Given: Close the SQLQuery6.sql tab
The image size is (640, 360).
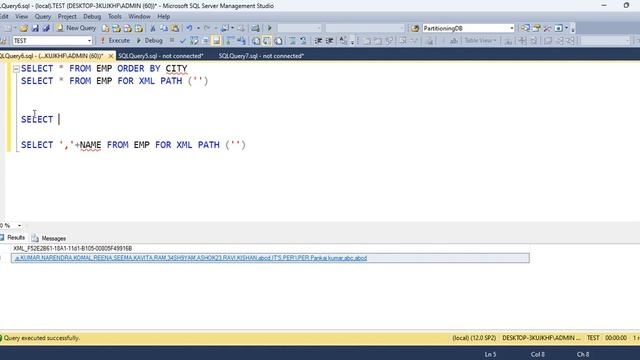Looking at the screenshot, I should (x=111, y=56).
